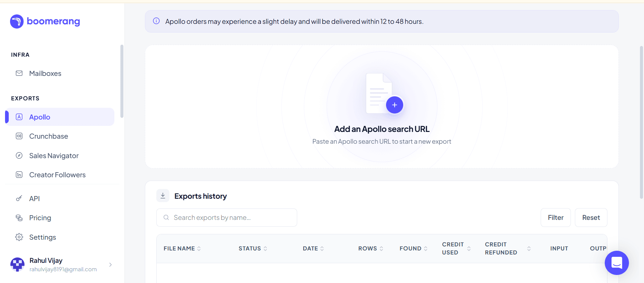Click the Filter button
Screen dimensions: 644x283
coord(555,218)
